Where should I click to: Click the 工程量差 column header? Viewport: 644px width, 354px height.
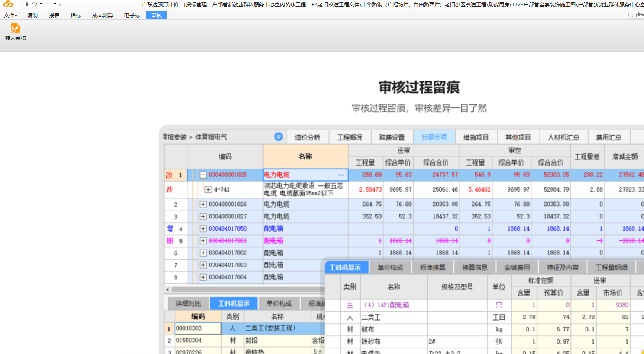pos(587,157)
